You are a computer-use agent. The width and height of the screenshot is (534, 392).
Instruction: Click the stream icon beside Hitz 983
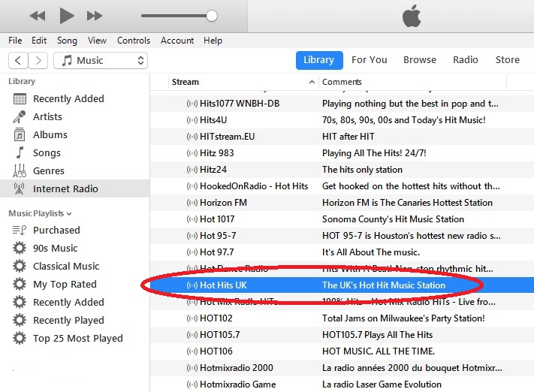click(192, 153)
